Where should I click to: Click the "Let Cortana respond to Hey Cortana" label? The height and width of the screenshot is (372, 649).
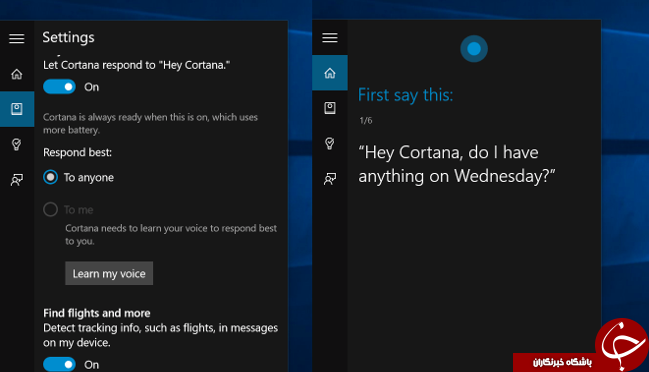137,65
